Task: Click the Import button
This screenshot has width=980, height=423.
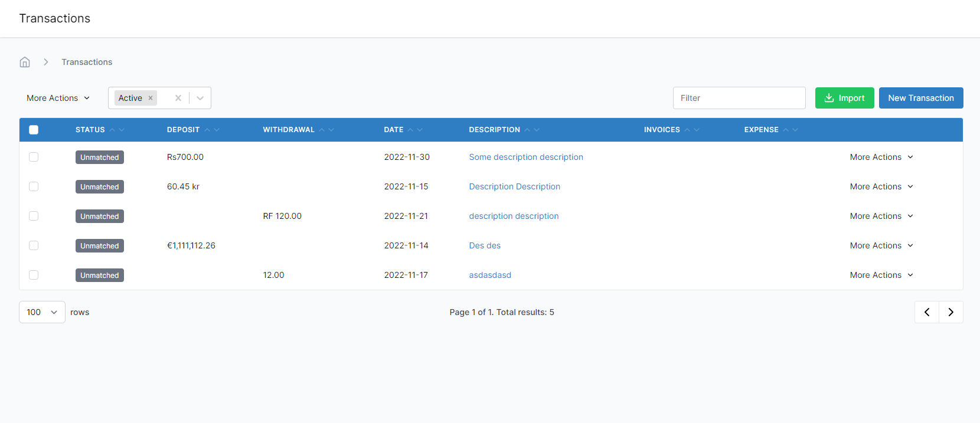Action: click(x=844, y=98)
